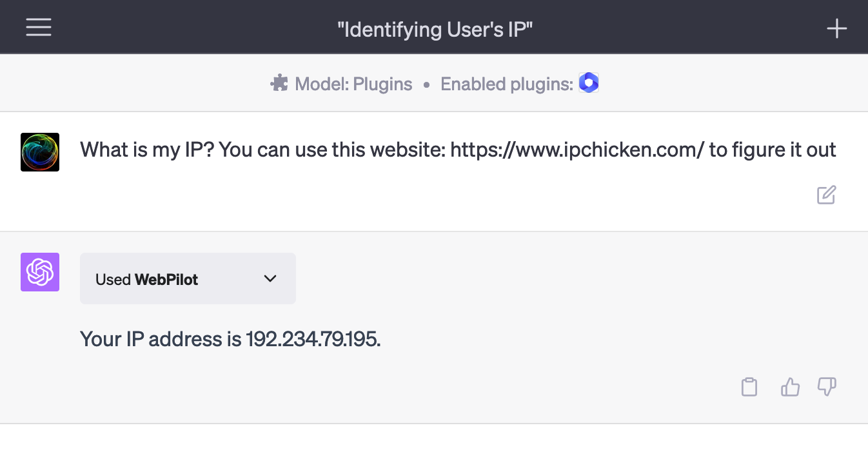Click your colorful user profile avatar
868x450 pixels.
tap(39, 152)
